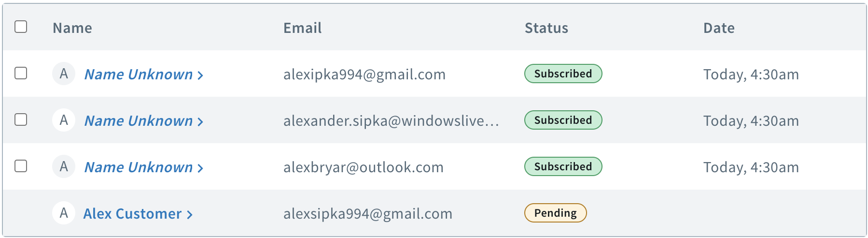The width and height of the screenshot is (868, 238).
Task: Click the Alex Customer avatar icon
Action: 64,213
